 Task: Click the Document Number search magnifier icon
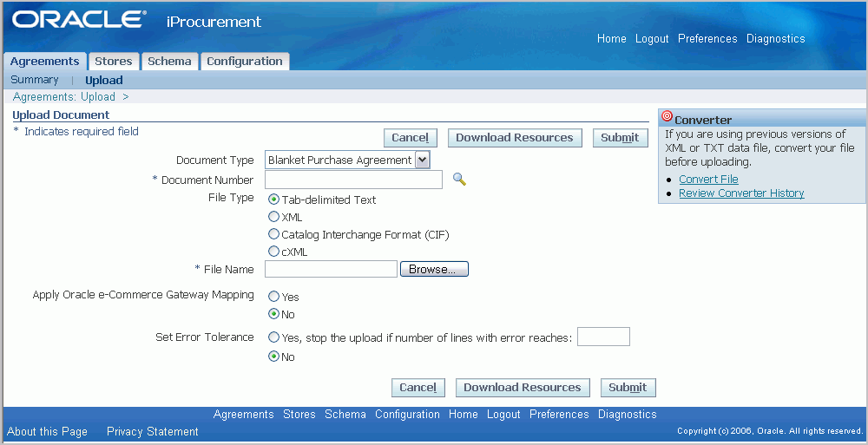click(x=459, y=180)
